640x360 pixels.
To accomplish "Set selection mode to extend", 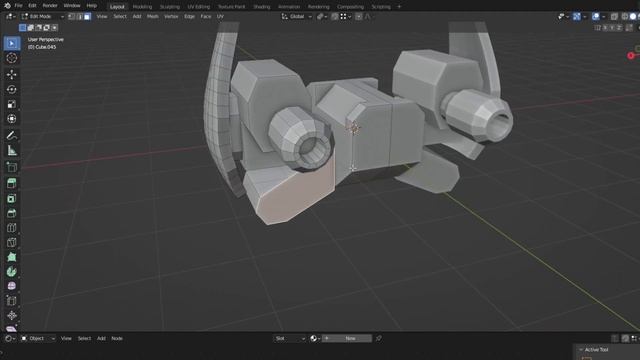I will [31, 28].
